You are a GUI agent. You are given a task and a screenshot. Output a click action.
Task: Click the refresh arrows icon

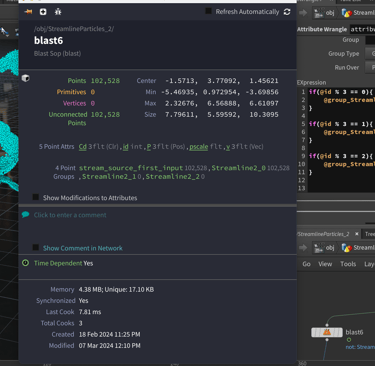[x=287, y=12]
